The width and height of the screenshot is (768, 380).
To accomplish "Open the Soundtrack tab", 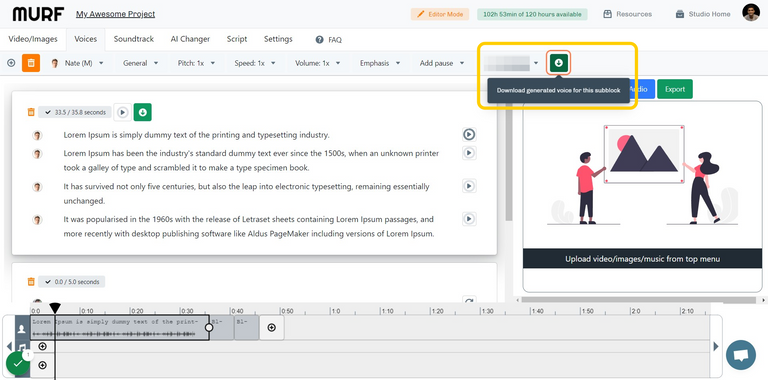I will (134, 39).
